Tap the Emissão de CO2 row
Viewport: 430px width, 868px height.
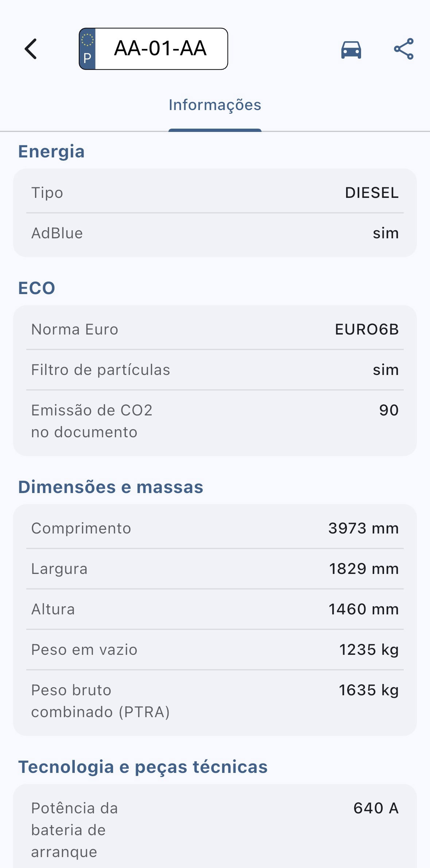click(215, 421)
